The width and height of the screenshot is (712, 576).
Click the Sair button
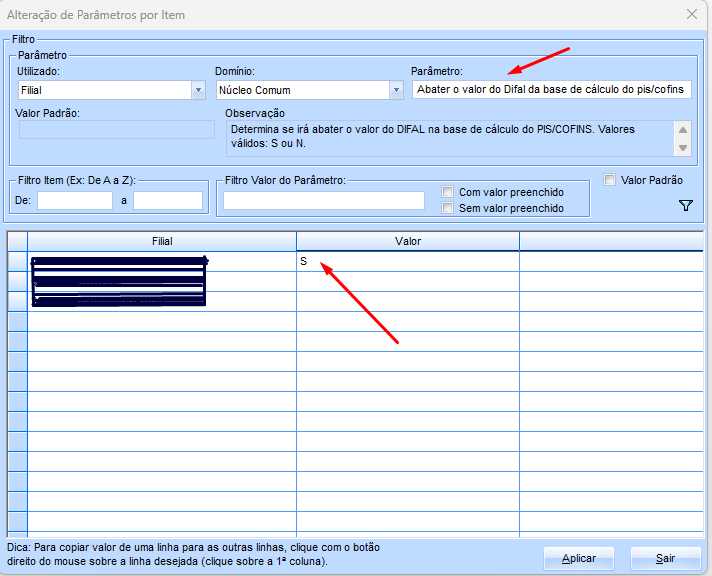[x=665, y=558]
